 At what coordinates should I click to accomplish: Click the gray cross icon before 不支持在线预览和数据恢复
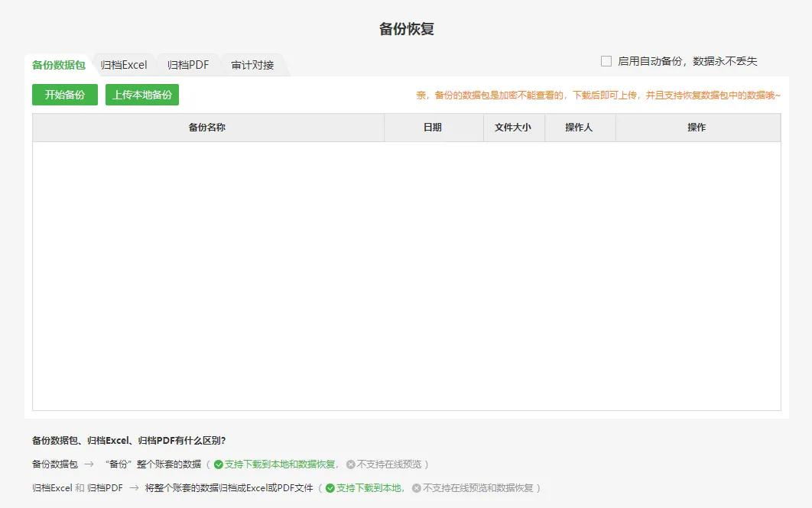pyautogui.click(x=415, y=488)
